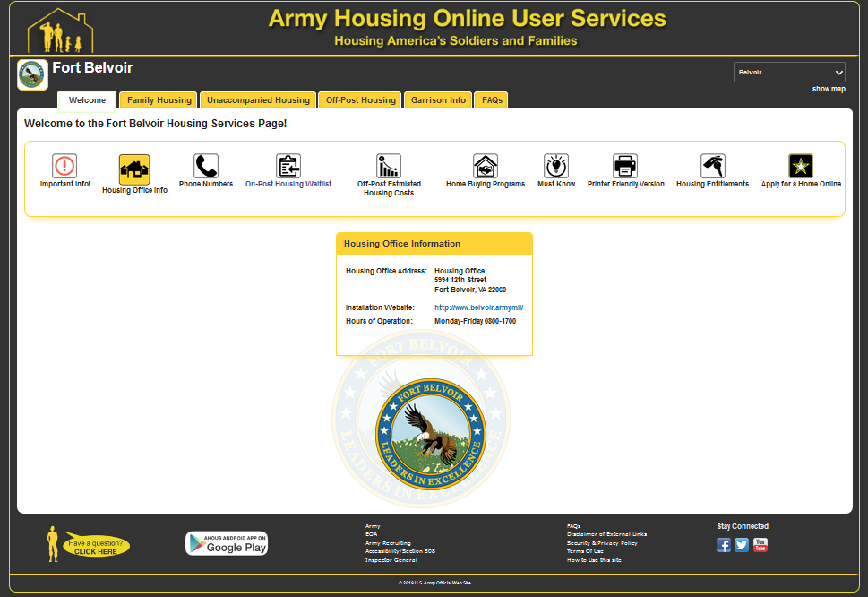Open the Army footer link
Image resolution: width=868 pixels, height=597 pixels.
[373, 526]
